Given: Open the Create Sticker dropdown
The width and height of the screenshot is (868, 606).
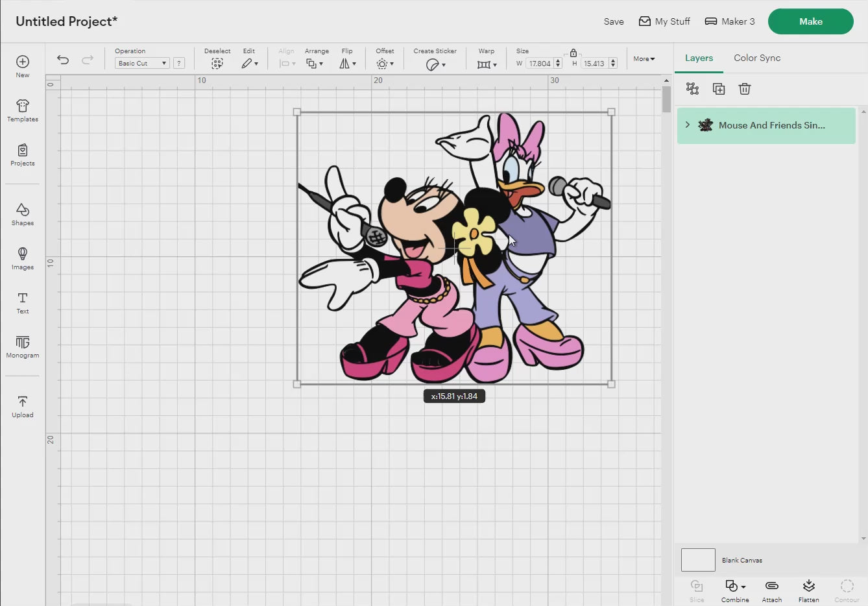Looking at the screenshot, I should (435, 64).
